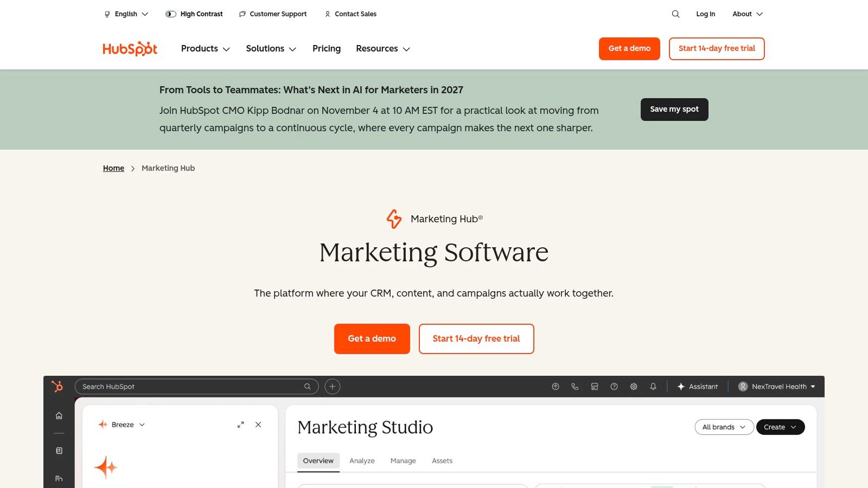Screen dimensions: 868x488
Task: Open the NexTravel Health account menu
Action: pos(777,387)
